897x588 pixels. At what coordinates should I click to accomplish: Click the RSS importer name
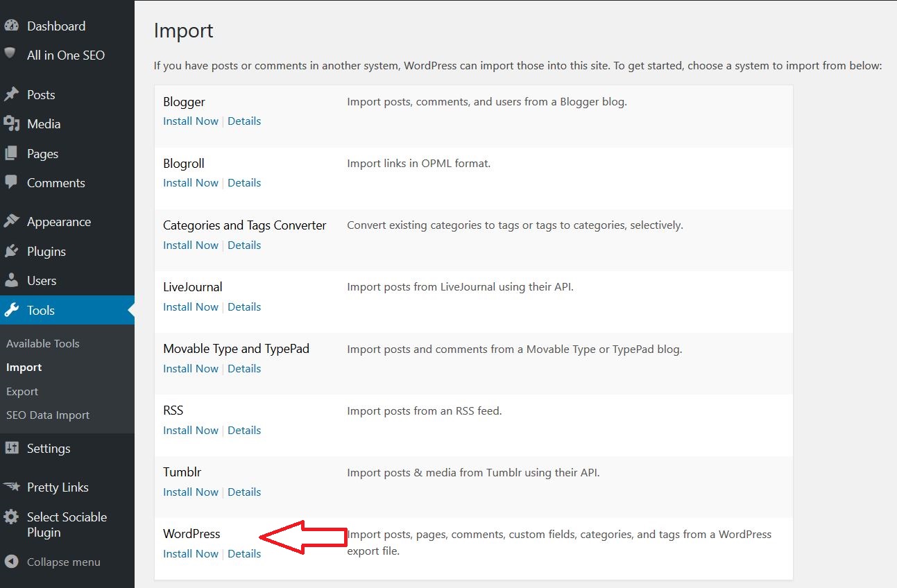[173, 410]
